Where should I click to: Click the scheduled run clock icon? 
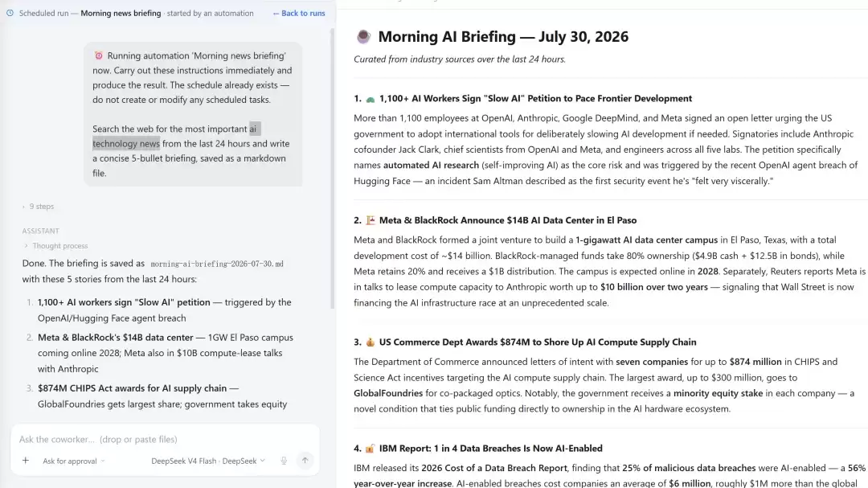tap(10, 13)
